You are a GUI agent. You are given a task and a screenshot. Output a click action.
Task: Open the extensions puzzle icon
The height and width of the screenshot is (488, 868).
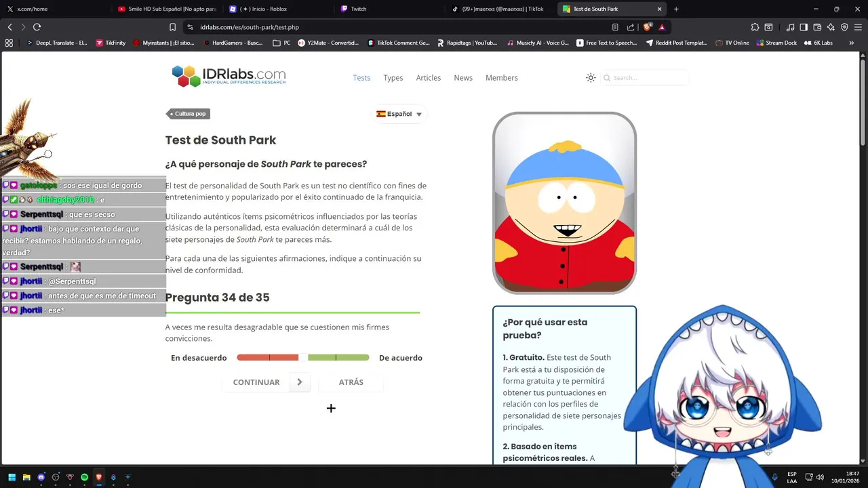point(755,27)
